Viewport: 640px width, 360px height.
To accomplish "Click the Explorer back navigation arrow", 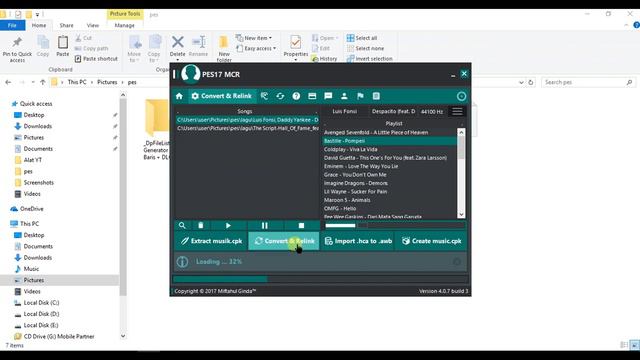I will tap(8, 82).
